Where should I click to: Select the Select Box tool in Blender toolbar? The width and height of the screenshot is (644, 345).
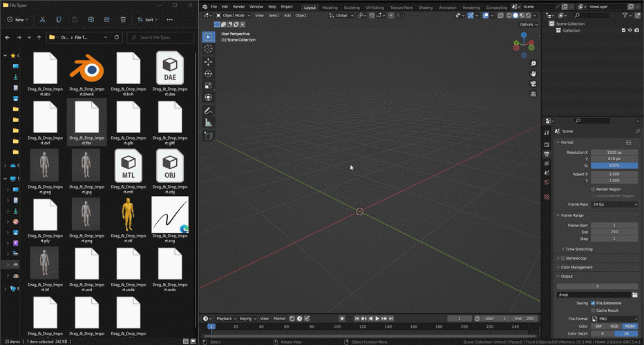coord(208,37)
